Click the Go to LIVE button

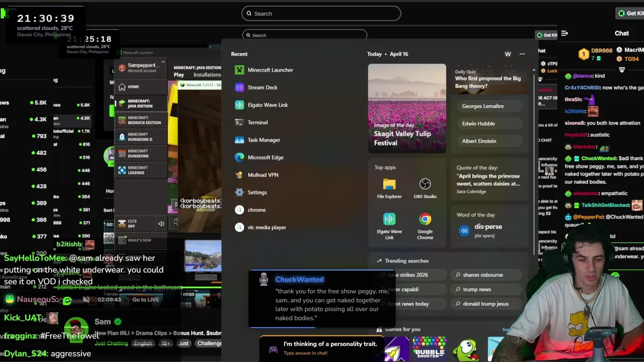[x=145, y=300]
